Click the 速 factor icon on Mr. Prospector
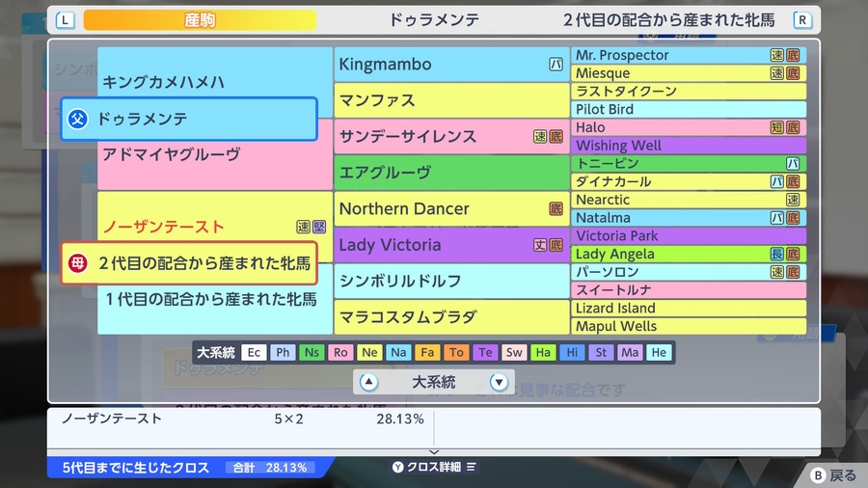The image size is (868, 488). pos(777,55)
